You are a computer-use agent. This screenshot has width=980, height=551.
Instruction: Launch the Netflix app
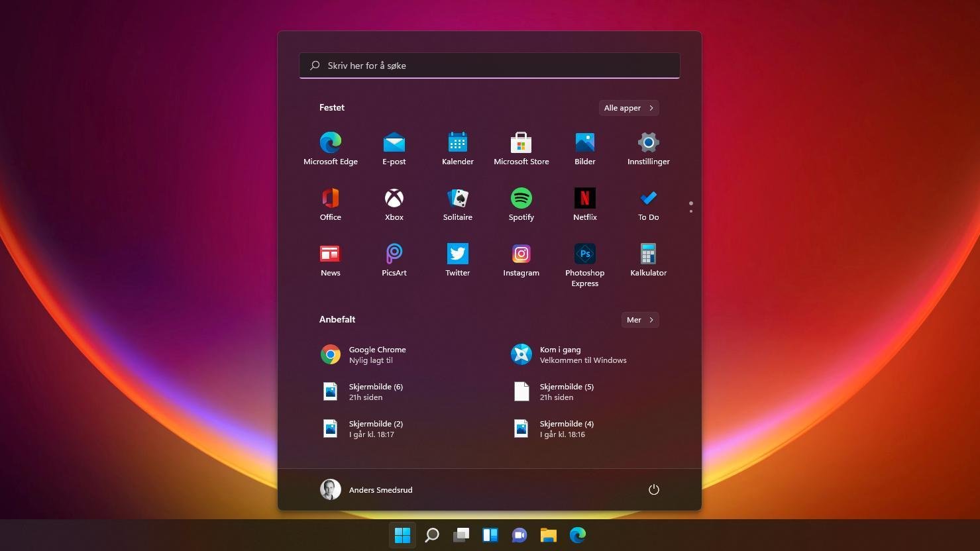[x=585, y=204]
